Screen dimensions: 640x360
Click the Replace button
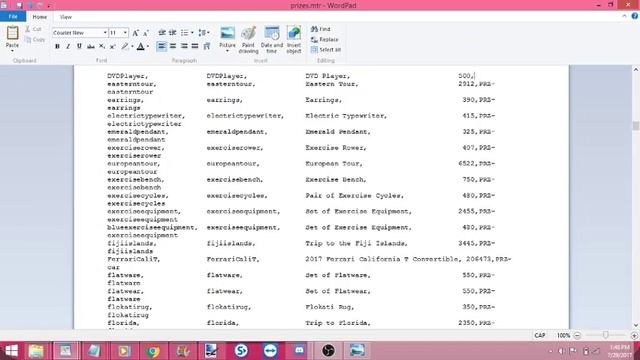(324, 40)
